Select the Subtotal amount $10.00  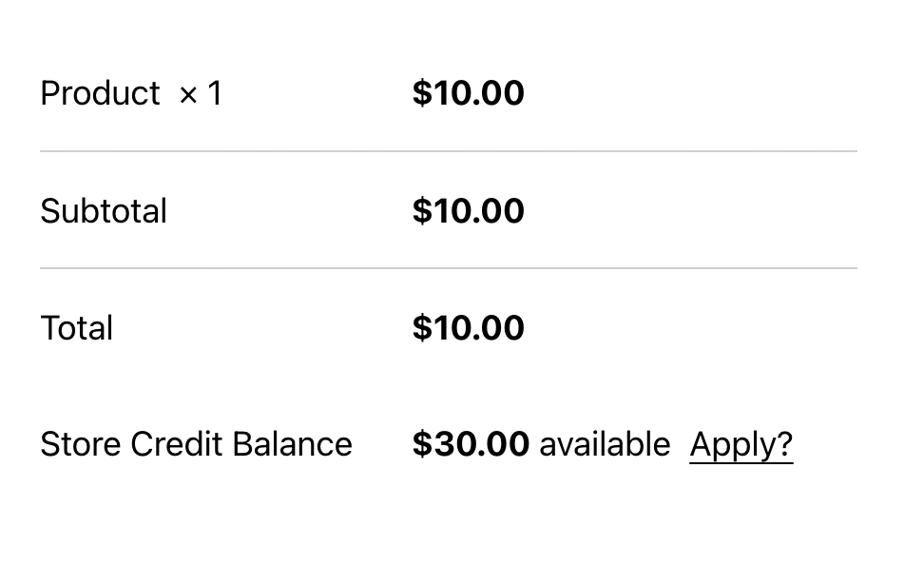point(468,211)
